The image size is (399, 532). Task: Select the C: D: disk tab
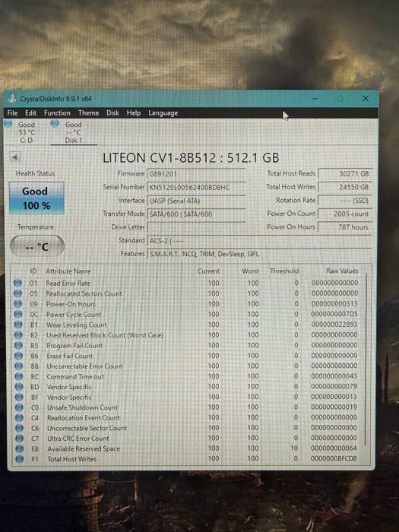[x=27, y=132]
